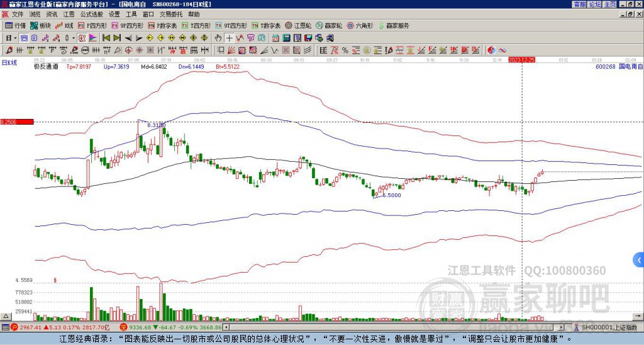This screenshot has width=644, height=345.
Task: Open the 设置 menu
Action: pos(114,14)
